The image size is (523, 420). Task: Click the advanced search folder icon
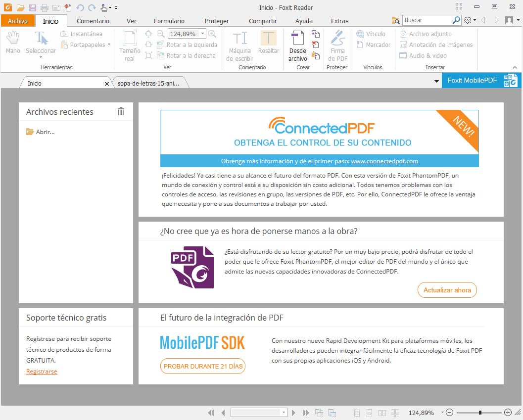click(x=395, y=20)
